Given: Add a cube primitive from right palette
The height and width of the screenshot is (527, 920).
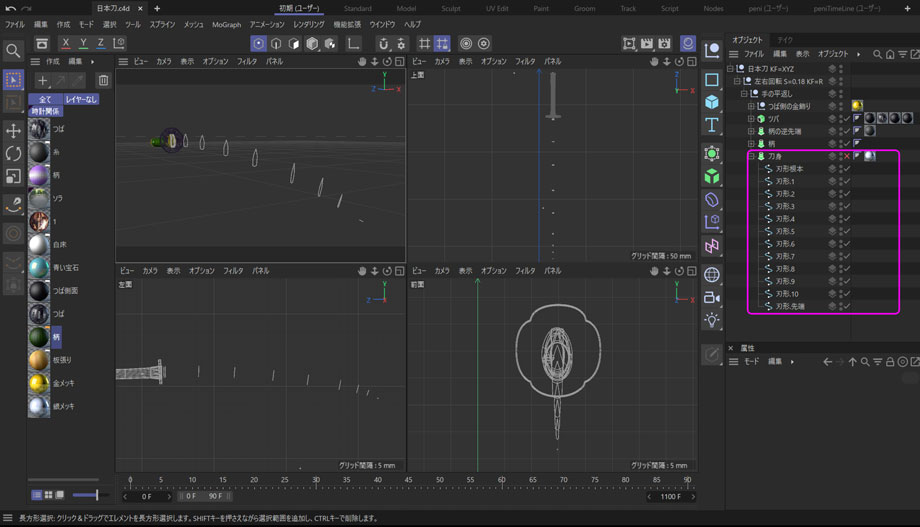Looking at the screenshot, I should (712, 102).
